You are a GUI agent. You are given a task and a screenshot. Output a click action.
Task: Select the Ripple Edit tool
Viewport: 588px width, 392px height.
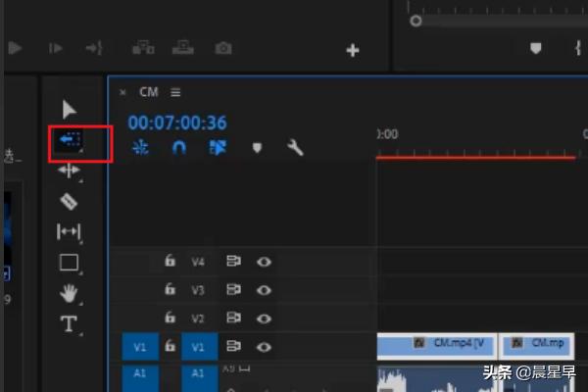click(69, 171)
